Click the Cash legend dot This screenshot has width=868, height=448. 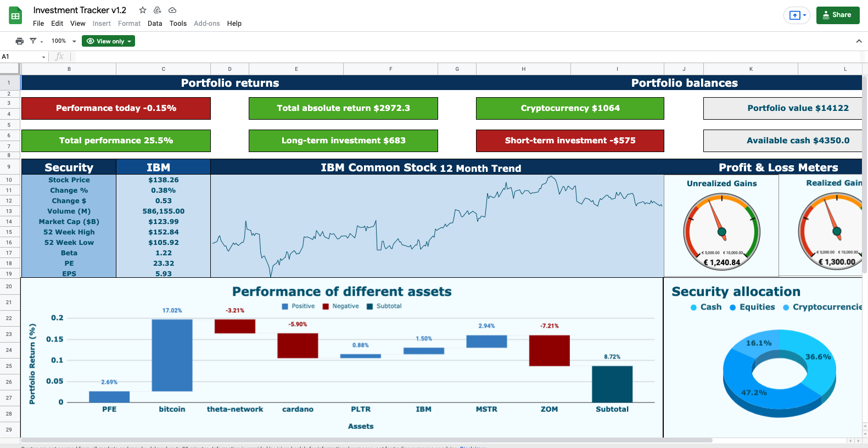[x=693, y=307]
